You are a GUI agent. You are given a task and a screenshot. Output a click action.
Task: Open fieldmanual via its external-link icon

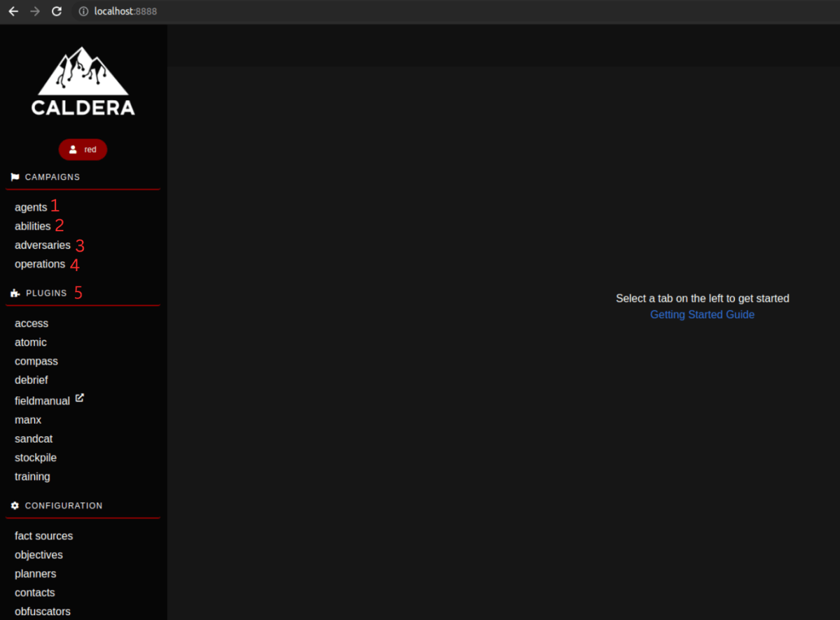tap(79, 397)
